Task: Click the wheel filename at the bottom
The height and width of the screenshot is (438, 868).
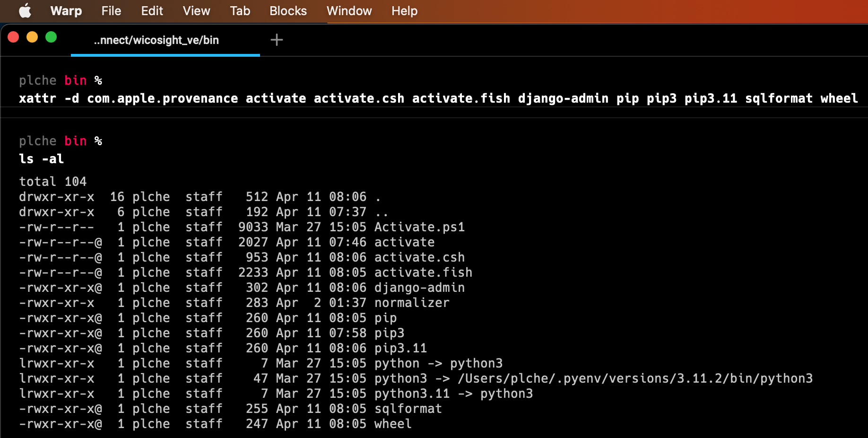Action: coord(392,424)
